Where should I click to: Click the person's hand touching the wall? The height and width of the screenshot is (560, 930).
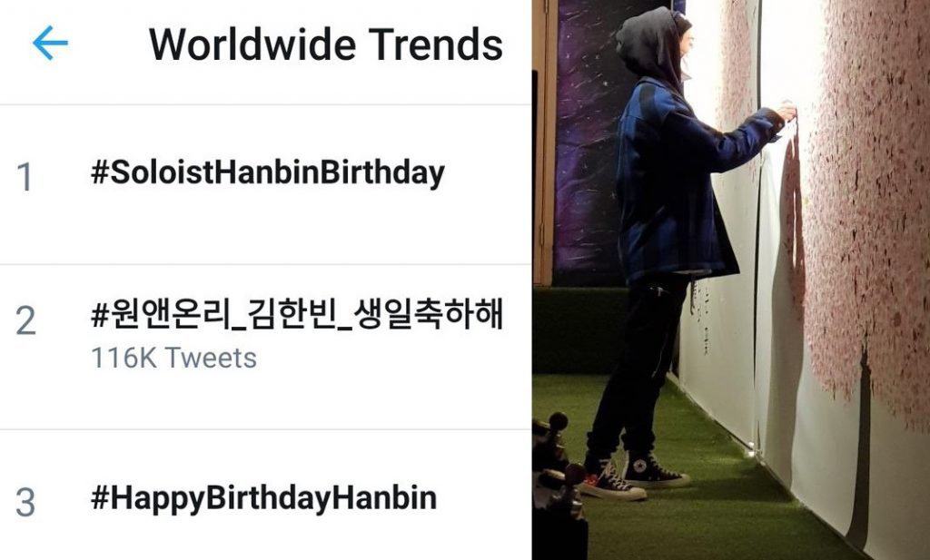tap(787, 112)
